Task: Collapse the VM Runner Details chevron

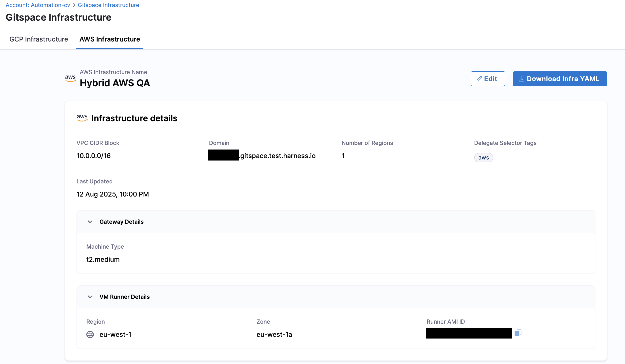Action: pyautogui.click(x=90, y=297)
